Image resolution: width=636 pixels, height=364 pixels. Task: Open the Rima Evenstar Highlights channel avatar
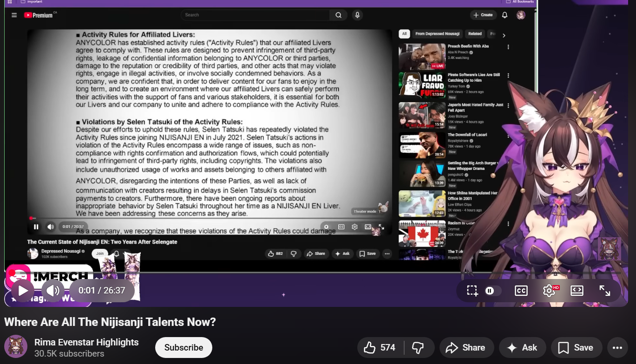coord(16,346)
